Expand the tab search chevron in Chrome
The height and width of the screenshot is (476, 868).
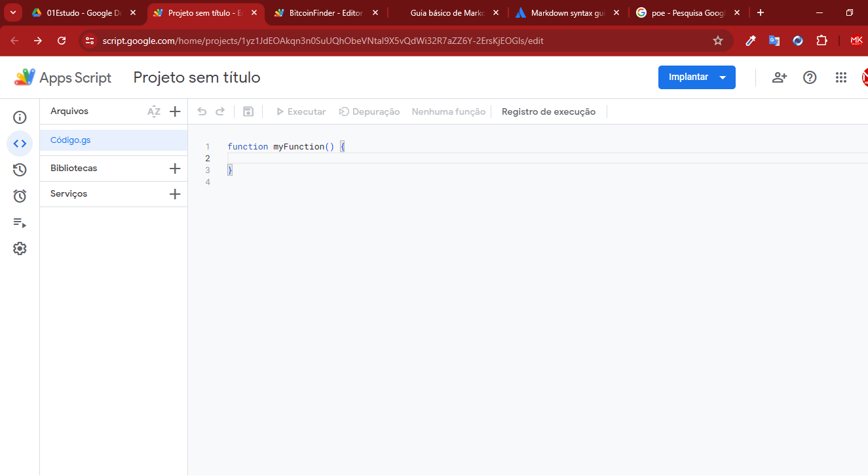coord(12,12)
